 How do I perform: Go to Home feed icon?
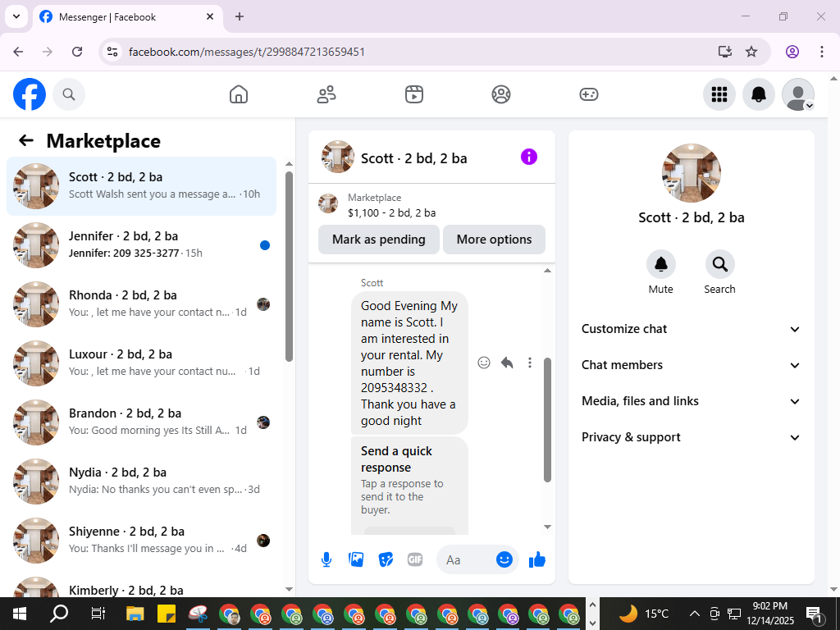tap(239, 94)
